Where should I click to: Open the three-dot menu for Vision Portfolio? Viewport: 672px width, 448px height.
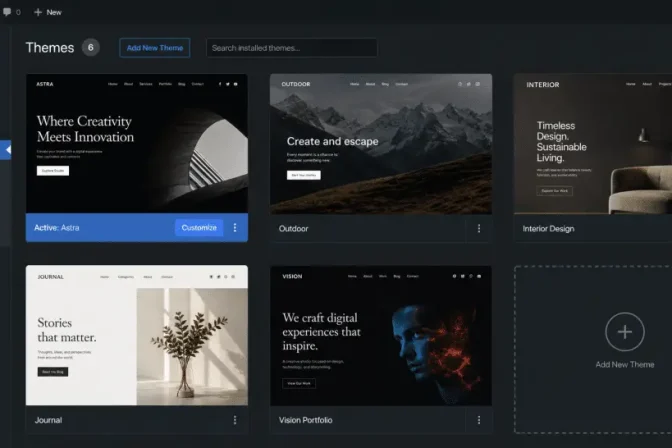tap(479, 420)
